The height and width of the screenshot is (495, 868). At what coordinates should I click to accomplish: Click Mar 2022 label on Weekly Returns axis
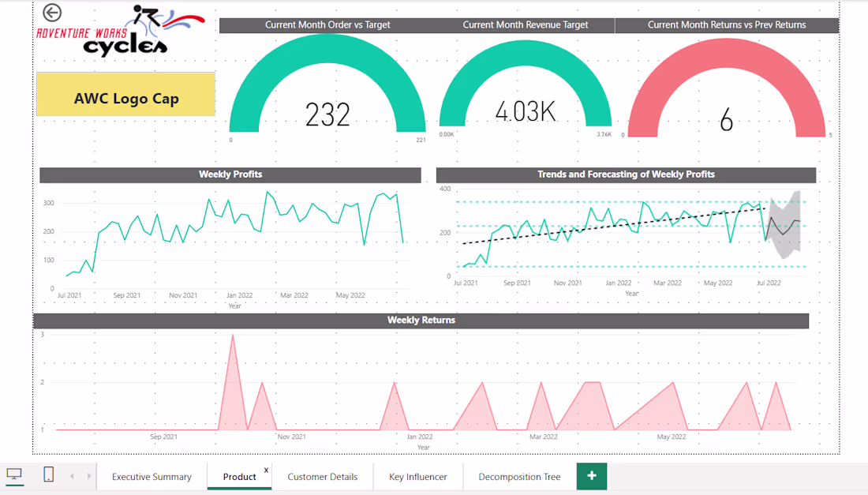click(544, 437)
